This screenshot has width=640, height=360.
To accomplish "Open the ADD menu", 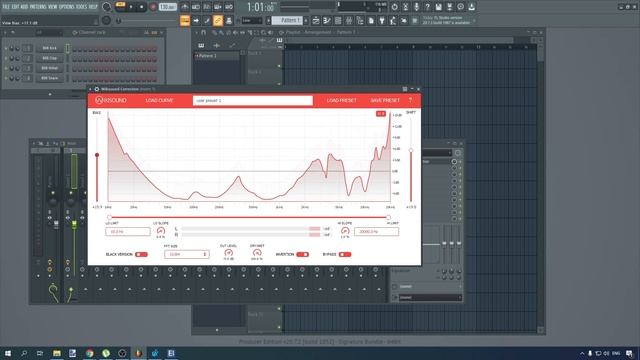I will 24,7.
